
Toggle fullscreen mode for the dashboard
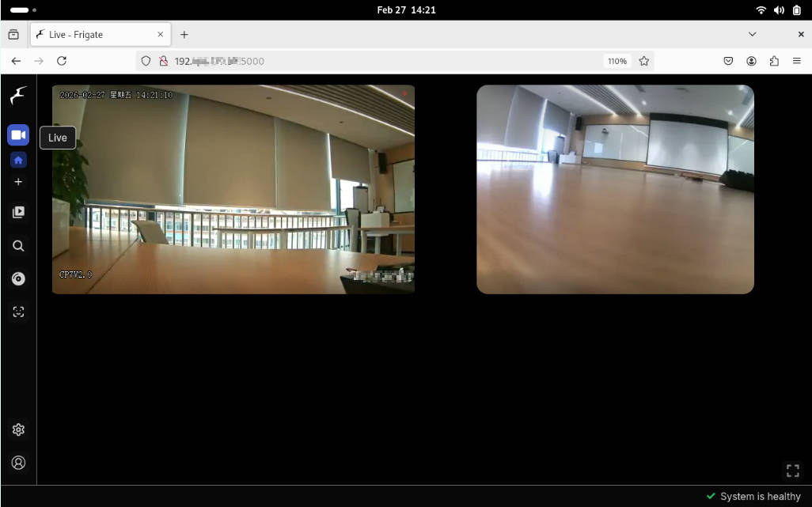792,471
